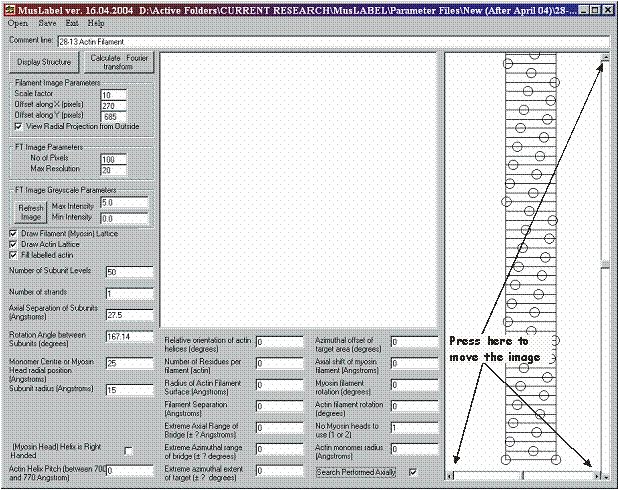618x490 pixels.
Task: Click the MusLabel title bar icon
Action: pyautogui.click(x=11, y=10)
